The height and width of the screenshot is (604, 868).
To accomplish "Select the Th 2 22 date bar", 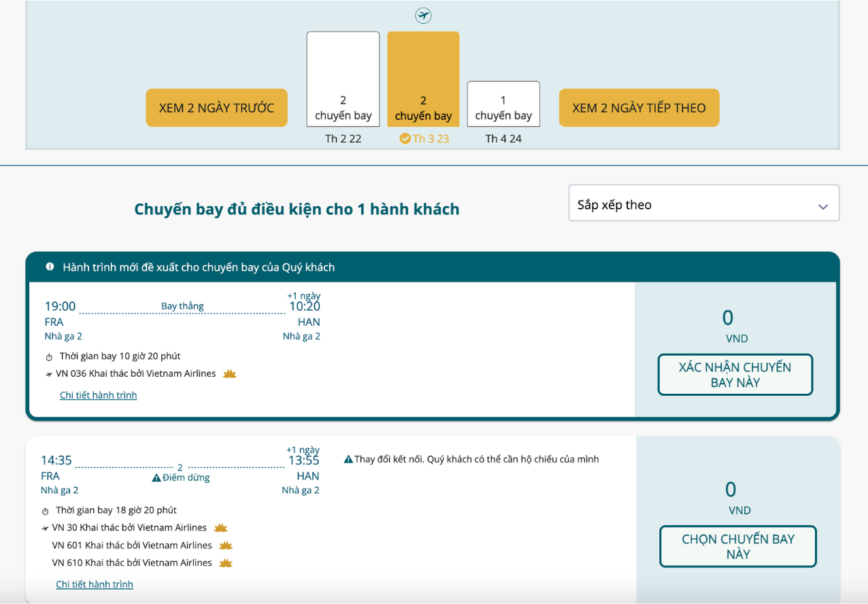I will click(343, 80).
